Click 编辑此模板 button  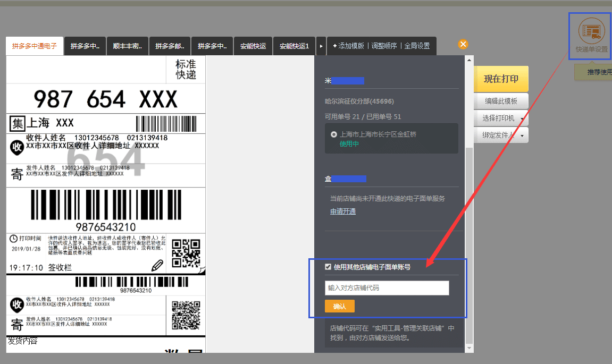coord(501,101)
